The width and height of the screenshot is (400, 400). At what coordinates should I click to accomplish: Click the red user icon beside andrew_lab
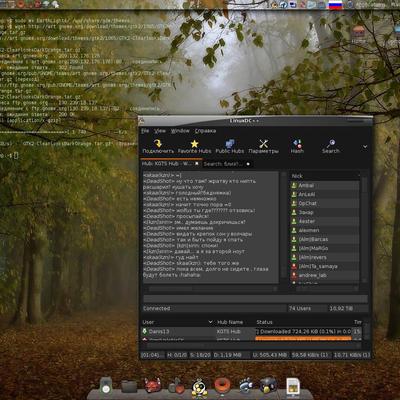pos(294,275)
